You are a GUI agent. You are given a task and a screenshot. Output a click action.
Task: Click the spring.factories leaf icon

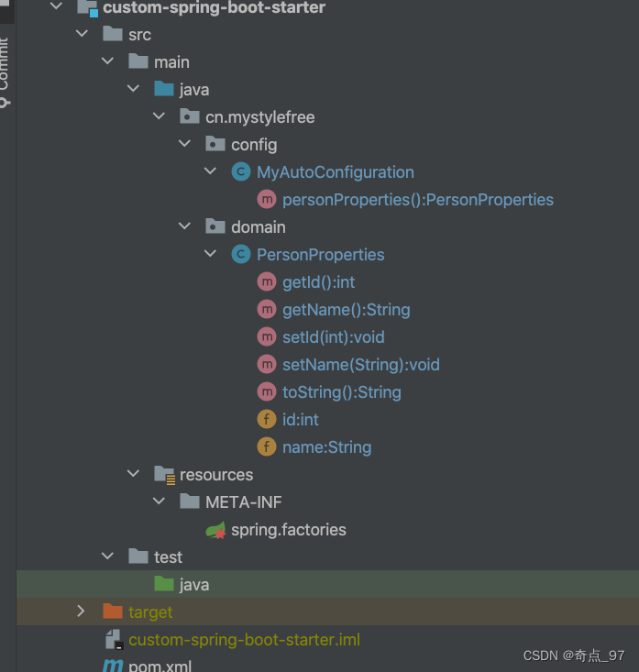click(215, 530)
